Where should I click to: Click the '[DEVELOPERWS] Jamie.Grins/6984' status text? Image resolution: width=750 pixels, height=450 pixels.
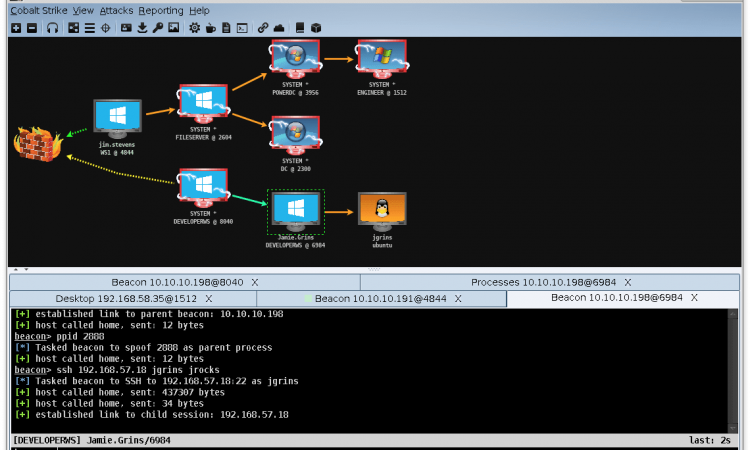tap(92, 440)
